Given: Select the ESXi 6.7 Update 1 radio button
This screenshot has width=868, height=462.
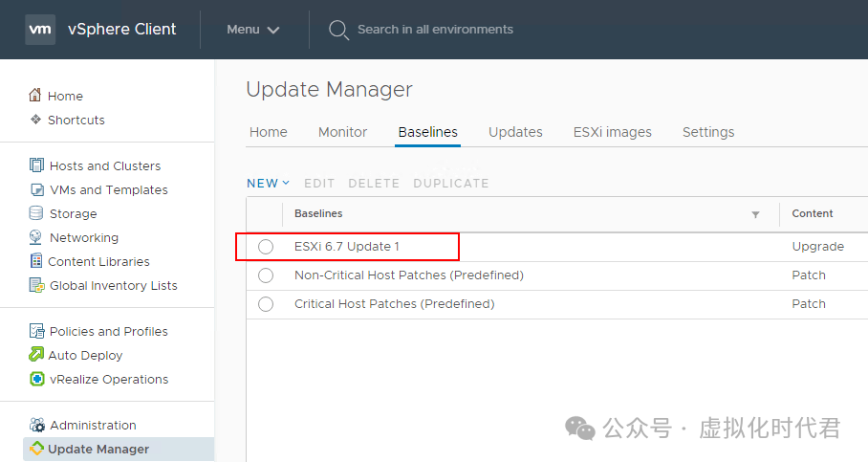Looking at the screenshot, I should click(266, 247).
